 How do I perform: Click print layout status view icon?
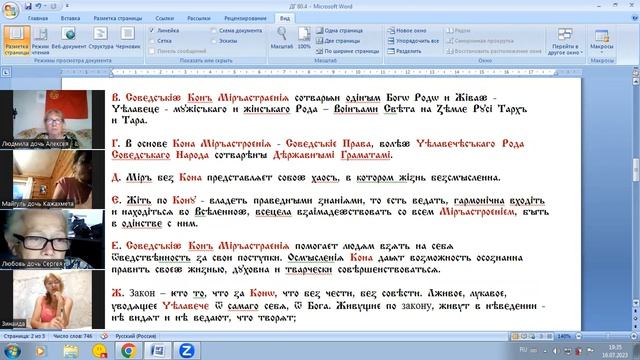[x=516, y=336]
